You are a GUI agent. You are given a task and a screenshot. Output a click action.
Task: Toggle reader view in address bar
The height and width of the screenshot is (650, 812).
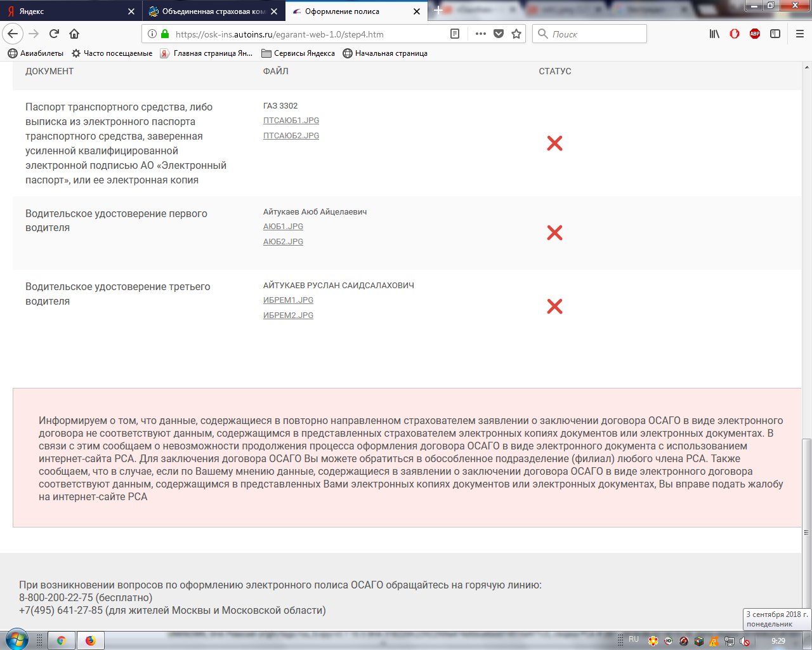tap(455, 34)
